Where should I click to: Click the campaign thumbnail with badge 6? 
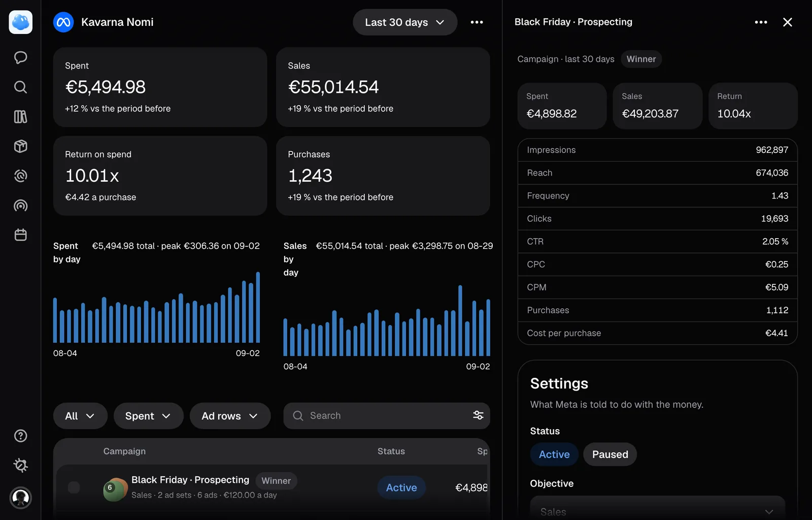tap(115, 489)
